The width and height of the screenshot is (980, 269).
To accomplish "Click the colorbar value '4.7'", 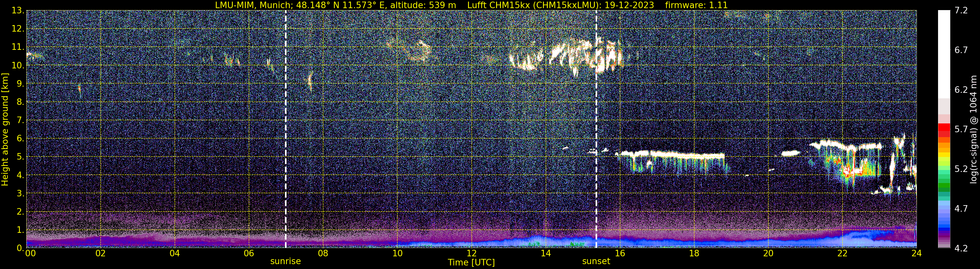I will [x=961, y=209].
